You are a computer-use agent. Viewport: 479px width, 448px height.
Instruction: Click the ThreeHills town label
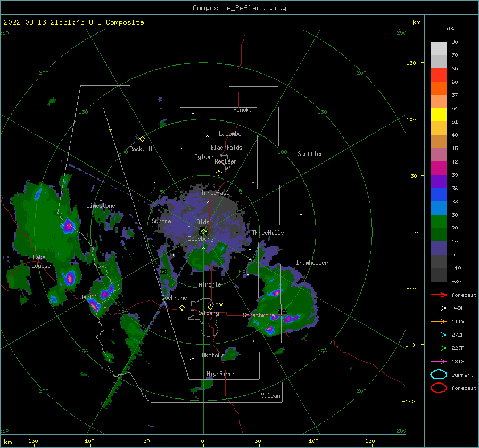(268, 233)
